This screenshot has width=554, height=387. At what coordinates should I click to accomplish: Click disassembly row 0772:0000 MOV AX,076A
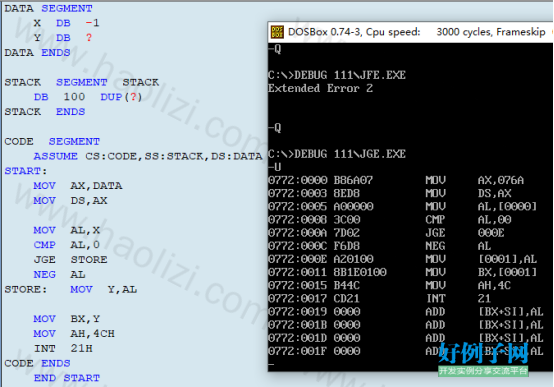(396, 180)
